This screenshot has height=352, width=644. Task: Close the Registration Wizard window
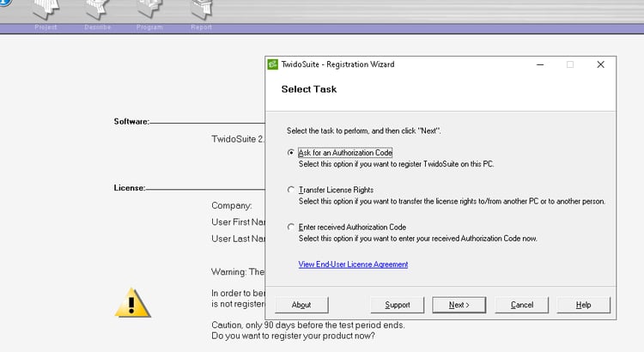coord(600,64)
